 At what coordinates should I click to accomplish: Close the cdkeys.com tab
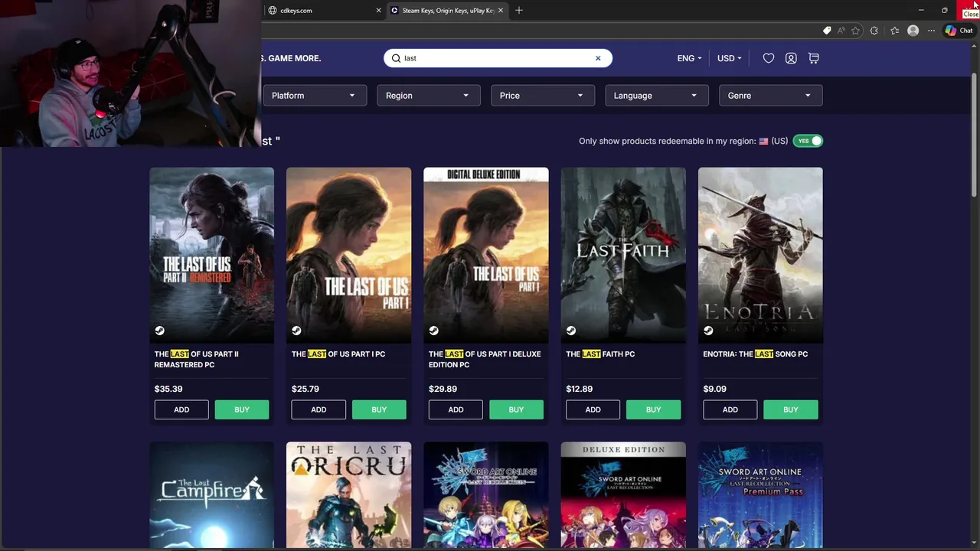378,10
